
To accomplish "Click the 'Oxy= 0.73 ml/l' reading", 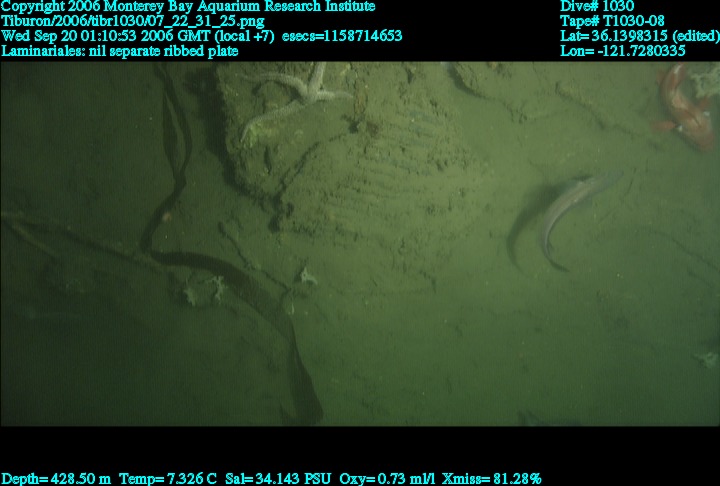I will pyautogui.click(x=387, y=479).
